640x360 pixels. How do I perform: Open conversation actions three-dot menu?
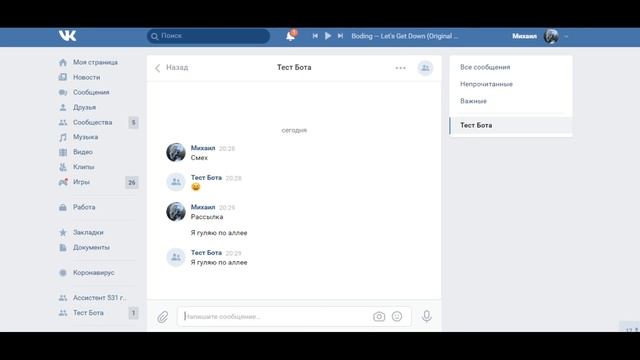[x=400, y=68]
